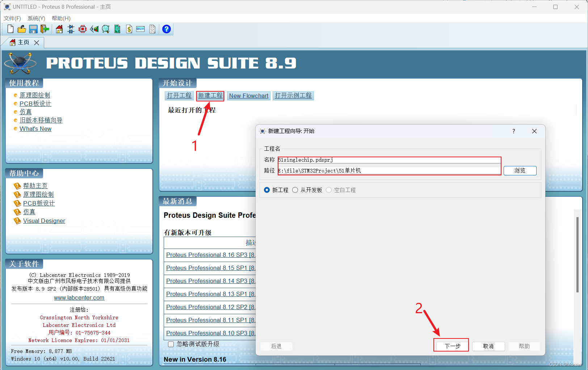Open the PCB Layout chip icon

click(83, 29)
